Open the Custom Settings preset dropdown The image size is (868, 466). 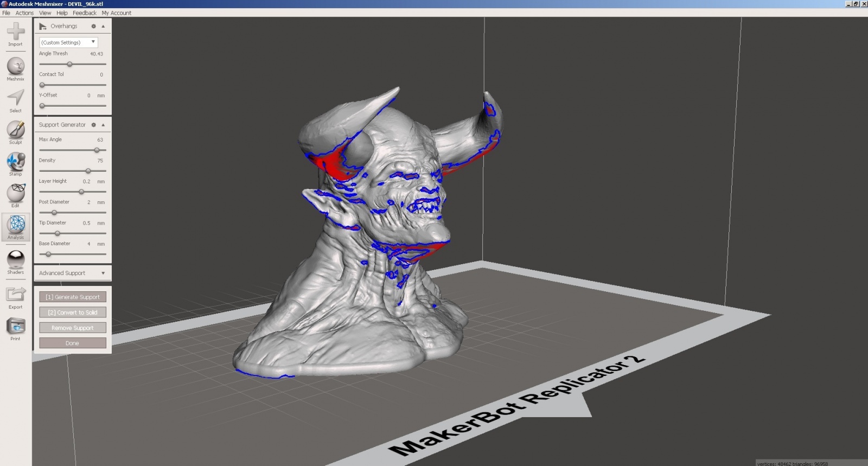[x=68, y=42]
